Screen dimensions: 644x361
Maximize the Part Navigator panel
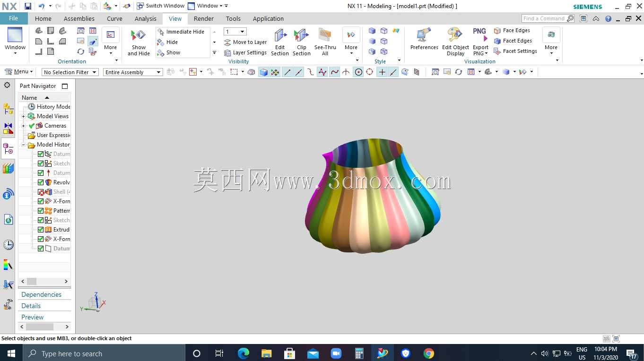(65, 86)
